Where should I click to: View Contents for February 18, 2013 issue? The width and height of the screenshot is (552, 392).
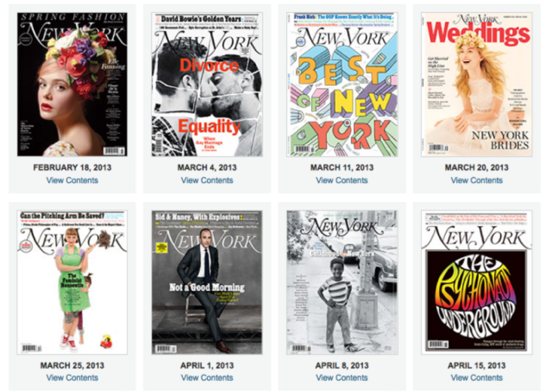click(72, 180)
